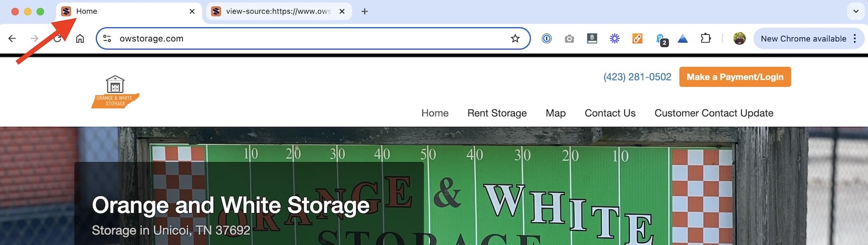This screenshot has width=868, height=245.
Task: Click the favicon on the Home tab
Action: 66,11
